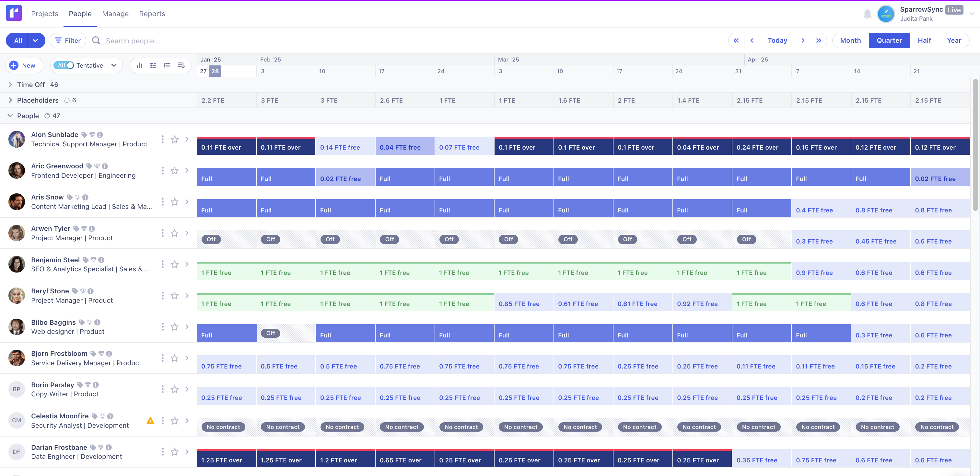Click warning icon beside Celestia Moonfire
Screen dimensions: 980x476
[150, 421]
